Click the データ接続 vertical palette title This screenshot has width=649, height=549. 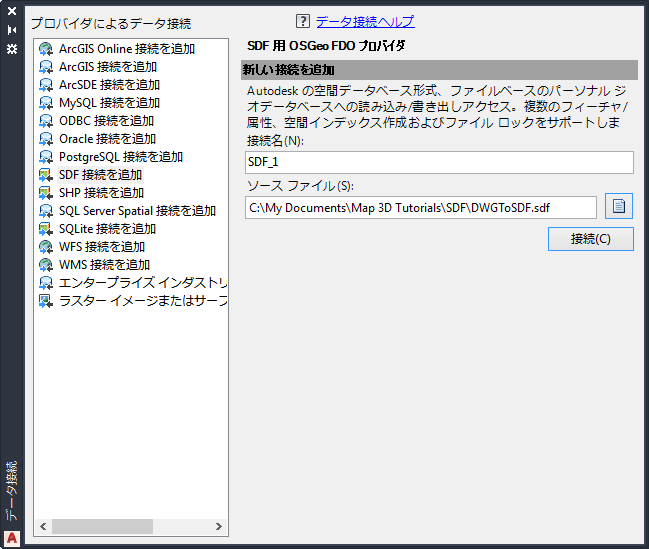(12, 491)
